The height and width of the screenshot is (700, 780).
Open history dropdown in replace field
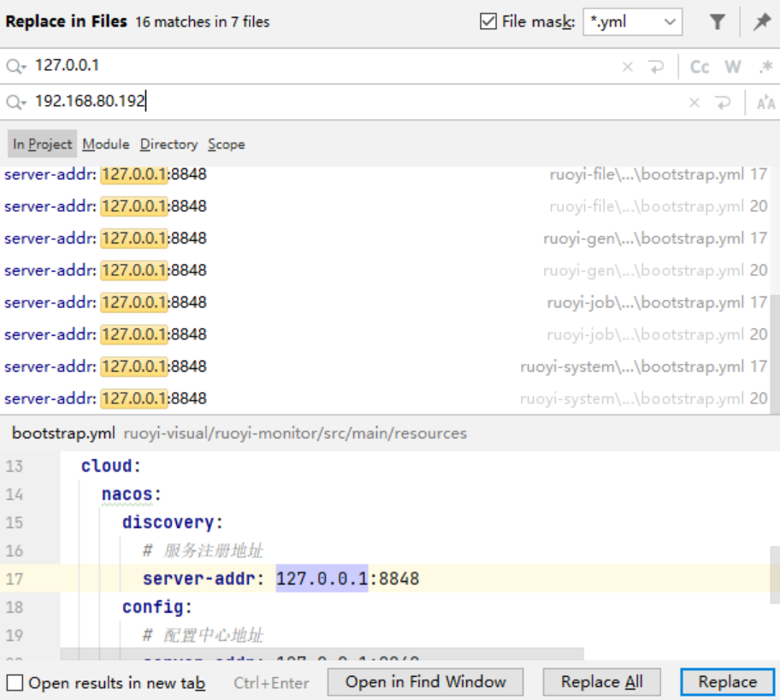point(16,103)
